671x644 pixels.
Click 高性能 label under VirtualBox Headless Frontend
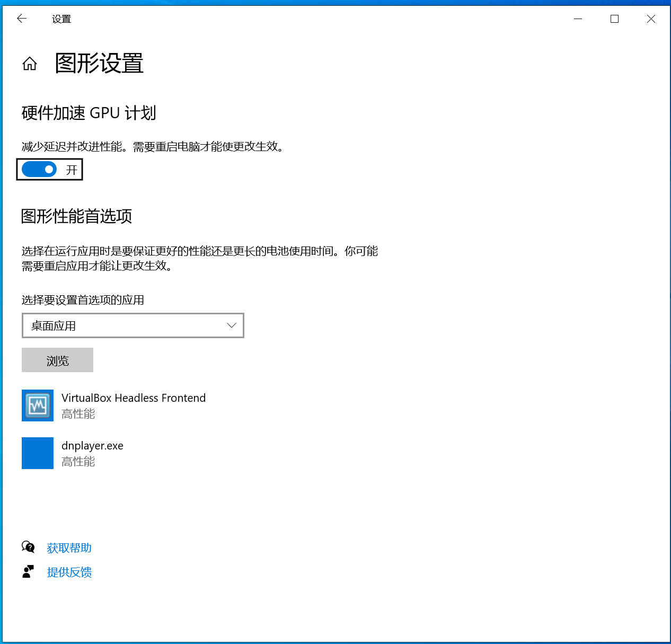tap(78, 414)
